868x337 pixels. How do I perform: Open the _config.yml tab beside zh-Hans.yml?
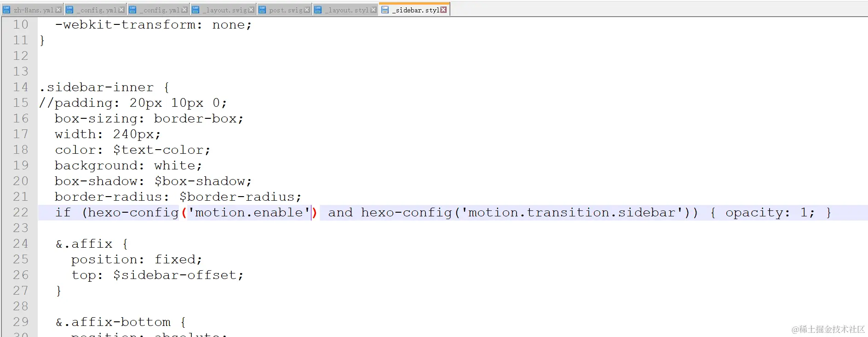pos(95,10)
